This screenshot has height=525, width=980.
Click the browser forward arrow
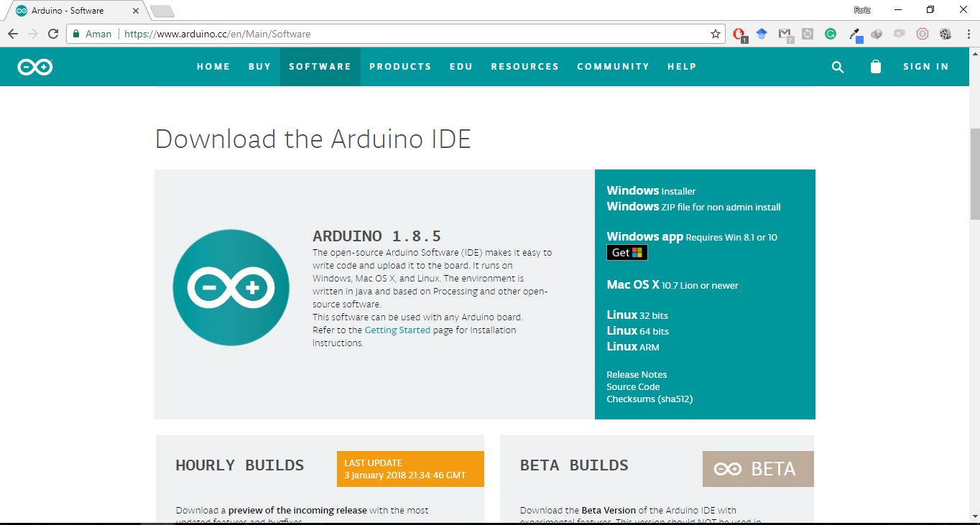(33, 34)
